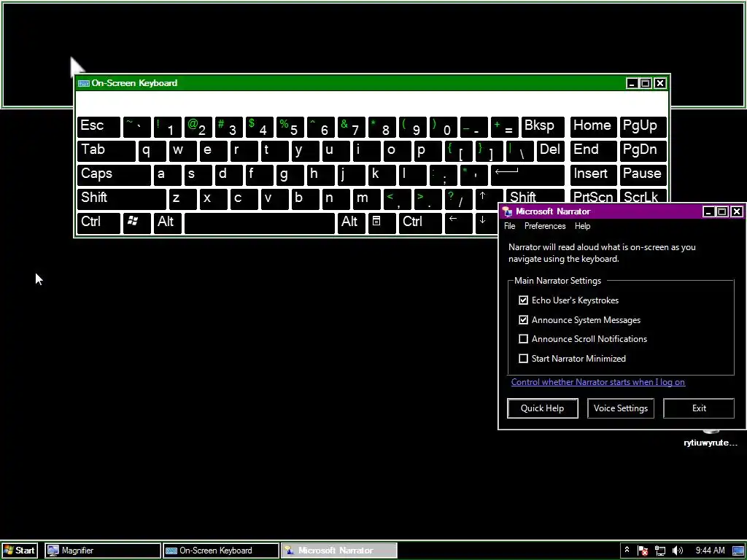
Task: Click the Enter key arrow
Action: [527, 175]
